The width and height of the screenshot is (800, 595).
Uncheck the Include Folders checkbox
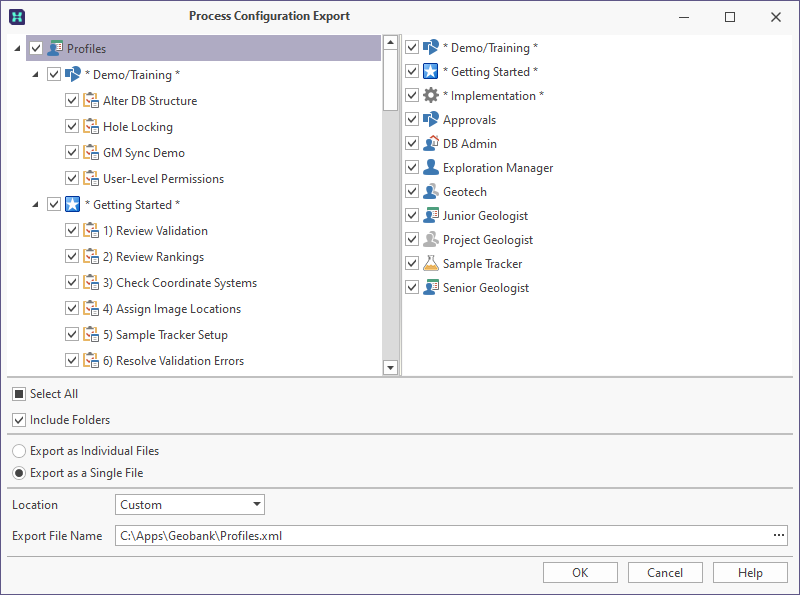[19, 420]
